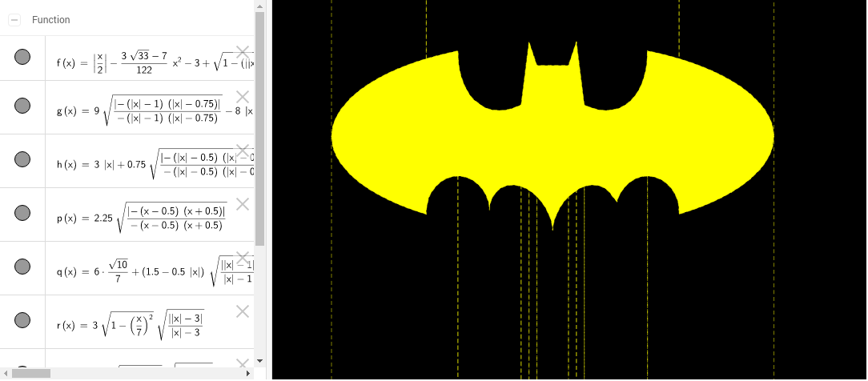Delete function p(x) with its X icon
Viewport: 868px width, 381px height.
pyautogui.click(x=243, y=204)
